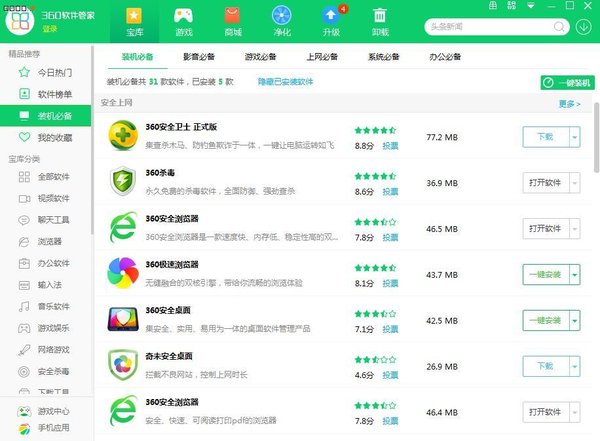The height and width of the screenshot is (441, 600).
Task: Open 手机应用 at the sidebar bottom
Action: point(44,428)
